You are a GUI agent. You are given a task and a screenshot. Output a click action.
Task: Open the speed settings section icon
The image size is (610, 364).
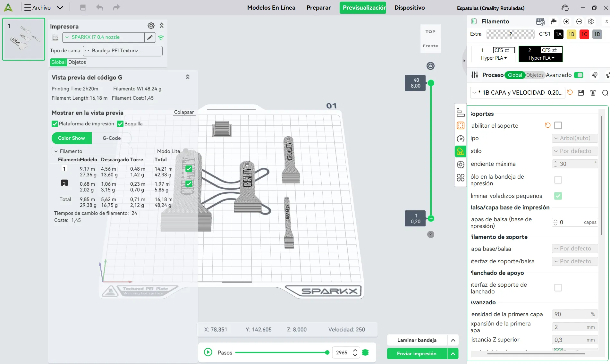click(461, 139)
